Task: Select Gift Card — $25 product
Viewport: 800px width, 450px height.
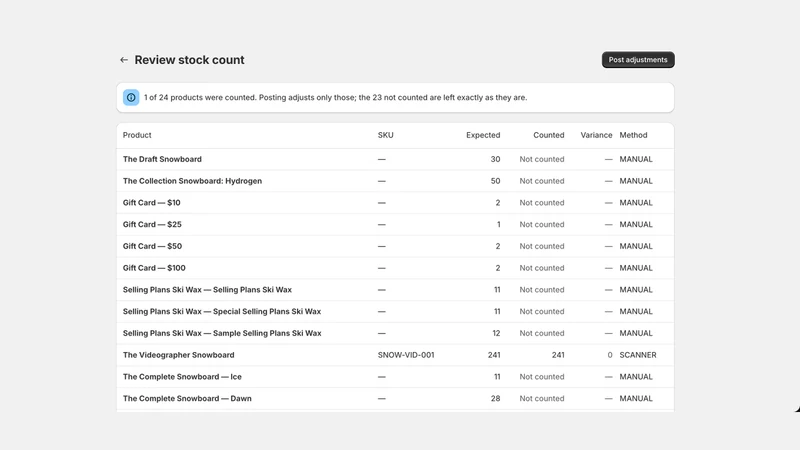Action: pyautogui.click(x=152, y=224)
